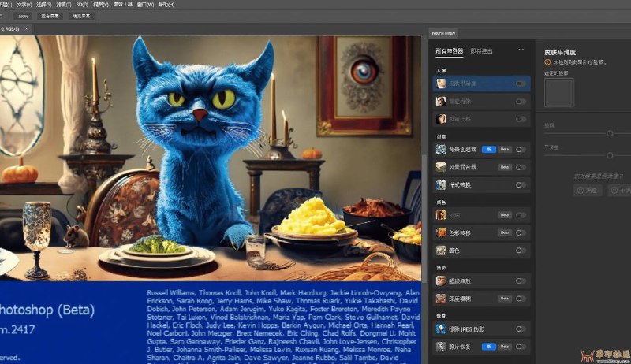Click the 色彩转移 filter icon
Screen dimensions: 631x364
click(x=441, y=232)
